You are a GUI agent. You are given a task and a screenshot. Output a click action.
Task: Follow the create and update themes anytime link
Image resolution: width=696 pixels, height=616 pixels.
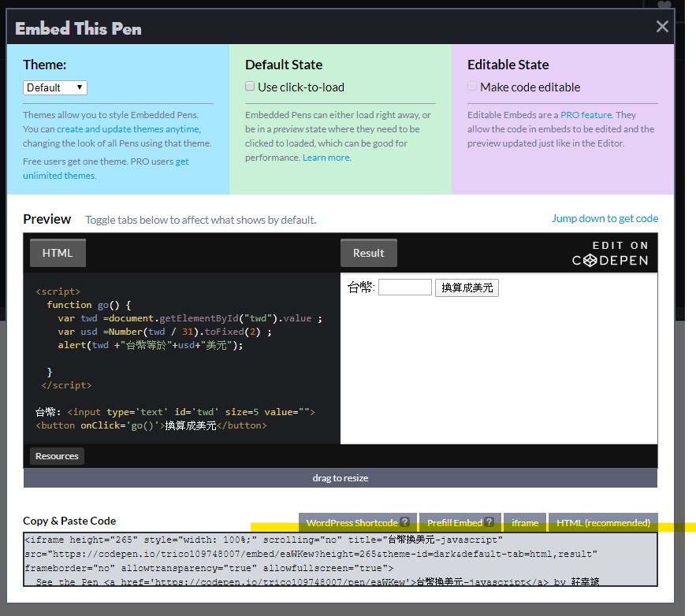click(x=128, y=129)
